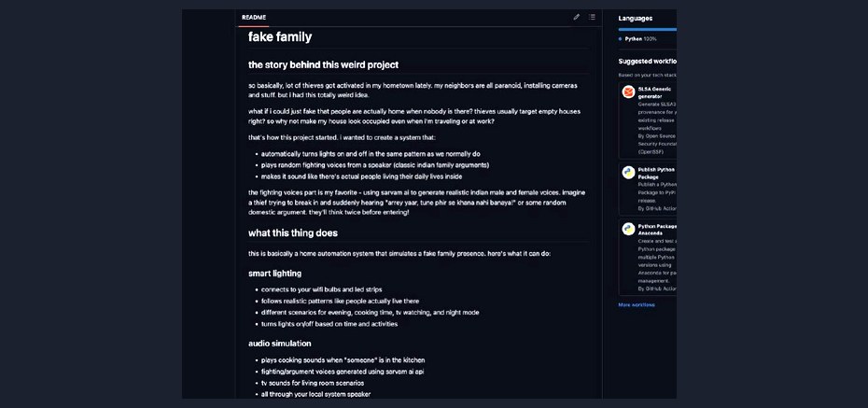Open the Publish Python Package workflow title

coord(657,174)
